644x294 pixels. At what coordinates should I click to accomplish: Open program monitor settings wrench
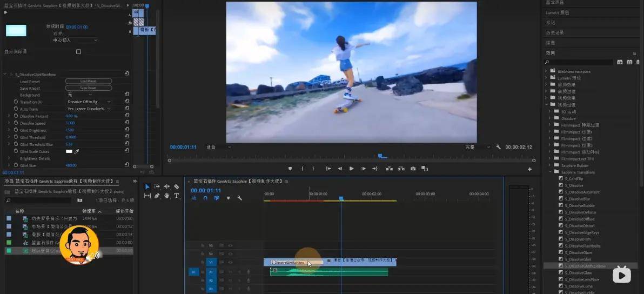[498, 147]
